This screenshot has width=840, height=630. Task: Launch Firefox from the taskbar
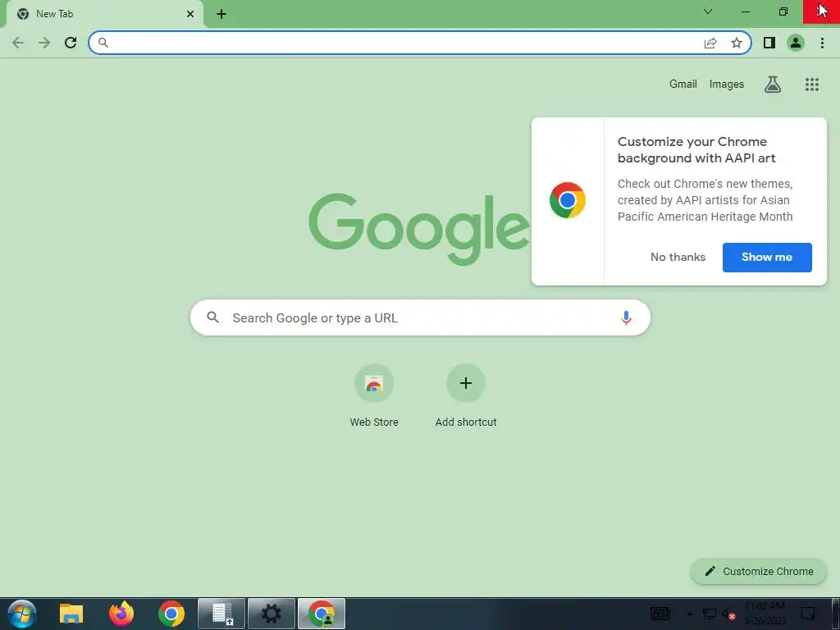click(x=121, y=614)
